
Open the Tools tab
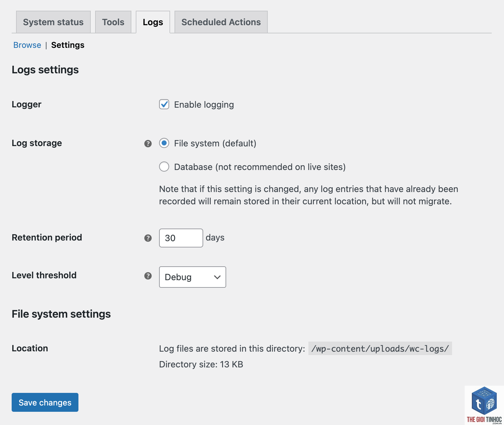click(113, 22)
